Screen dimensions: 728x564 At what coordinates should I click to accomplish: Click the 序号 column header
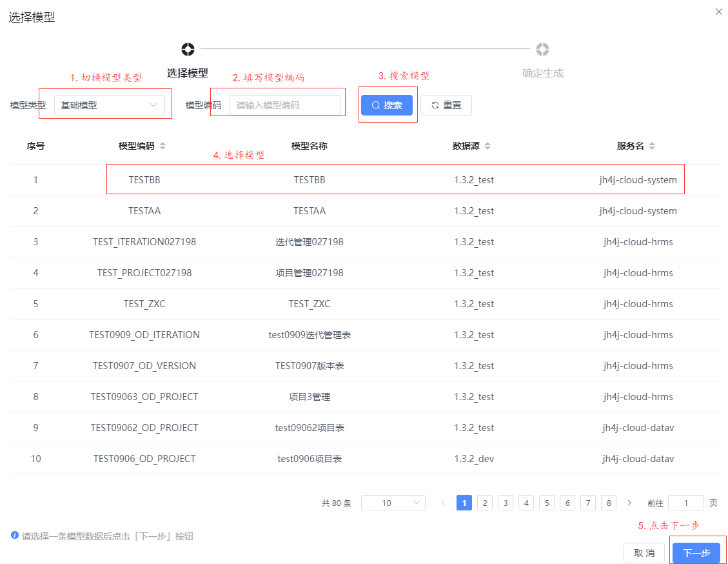pyautogui.click(x=35, y=146)
